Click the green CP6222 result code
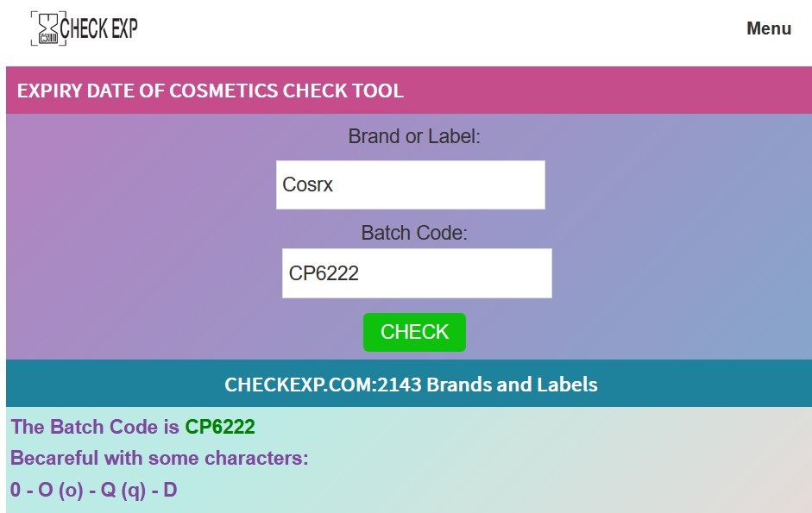 click(220, 427)
